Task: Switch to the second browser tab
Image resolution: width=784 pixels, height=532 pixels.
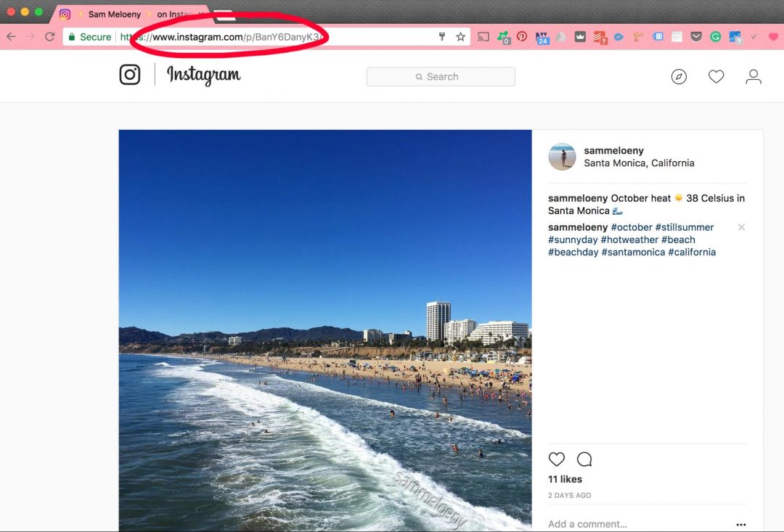Action: coord(176,13)
